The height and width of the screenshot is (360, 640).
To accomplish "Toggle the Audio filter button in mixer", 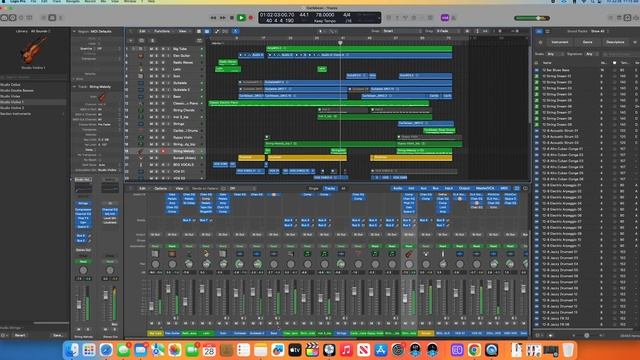I will click(397, 188).
